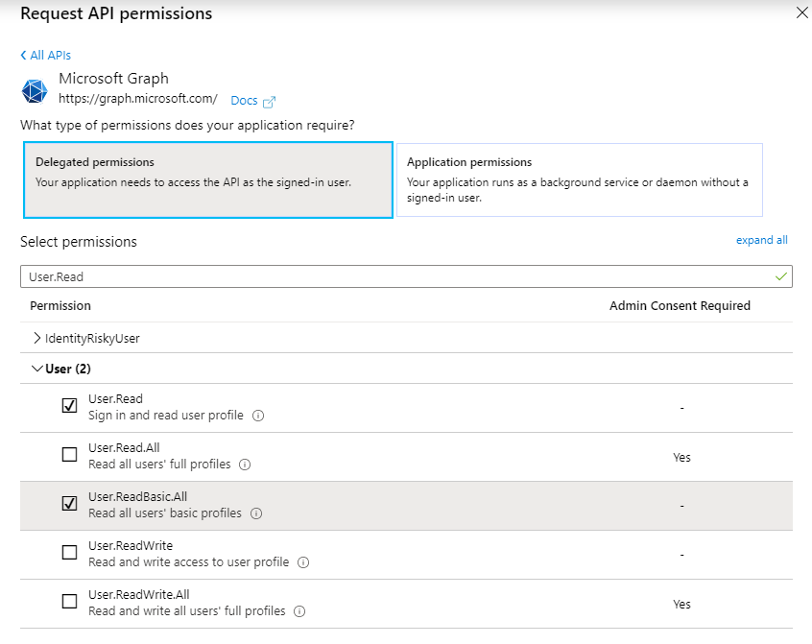Click the User.ReadWrite permission name
This screenshot has width=812, height=644.
click(131, 546)
